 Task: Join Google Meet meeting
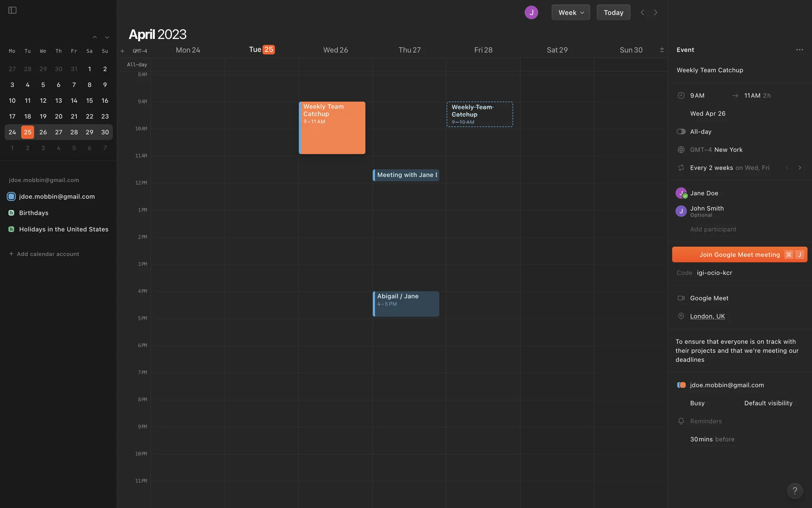pyautogui.click(x=739, y=254)
